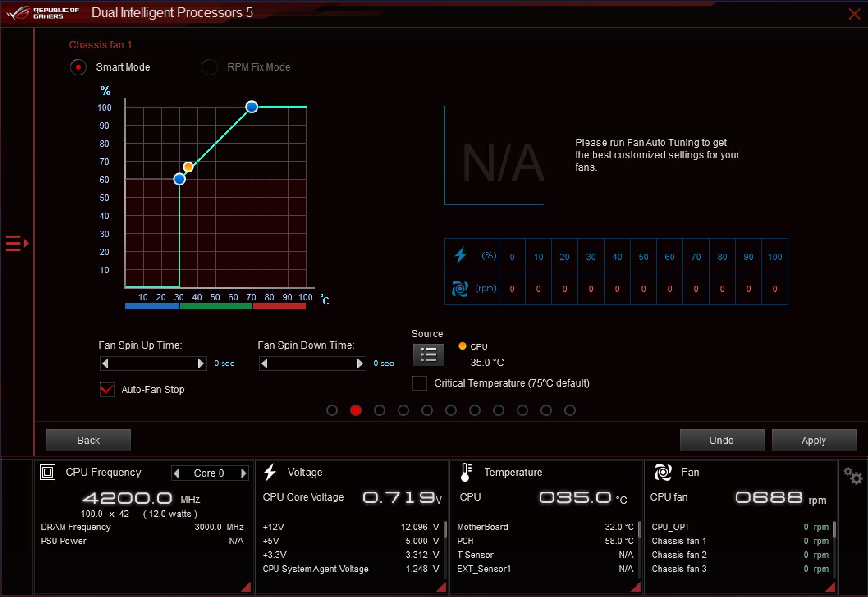Toggle the Auto-Fan Stop checkbox
The height and width of the screenshot is (597, 868).
[107, 389]
